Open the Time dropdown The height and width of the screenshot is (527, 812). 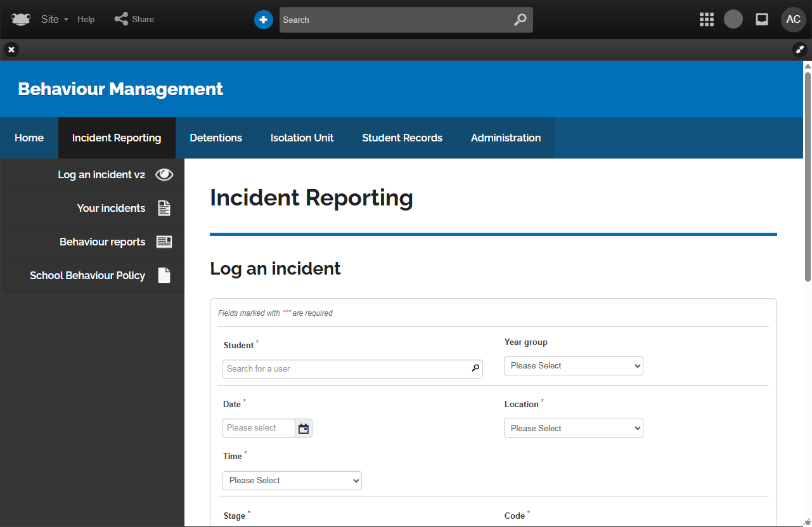click(292, 481)
